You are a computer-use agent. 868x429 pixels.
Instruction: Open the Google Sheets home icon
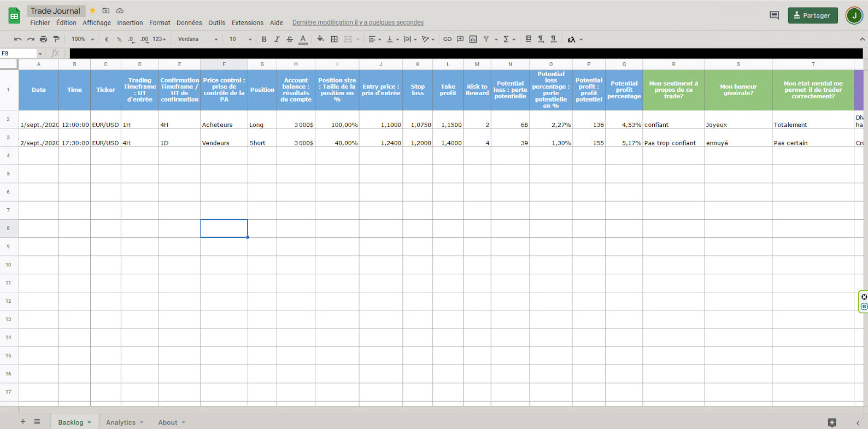14,16
